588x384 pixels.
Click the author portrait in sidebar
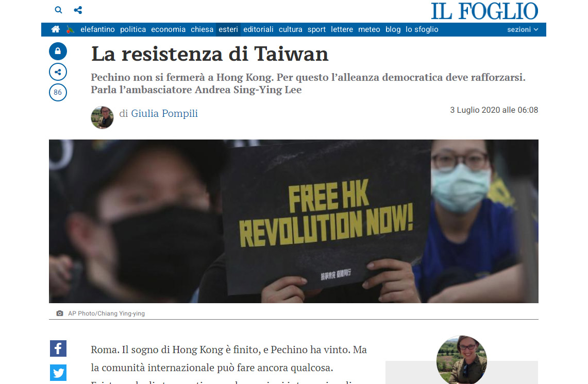click(462, 360)
